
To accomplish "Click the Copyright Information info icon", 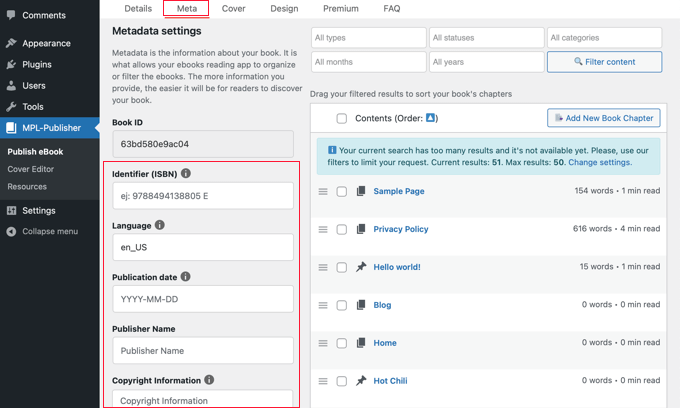I will coord(209,380).
